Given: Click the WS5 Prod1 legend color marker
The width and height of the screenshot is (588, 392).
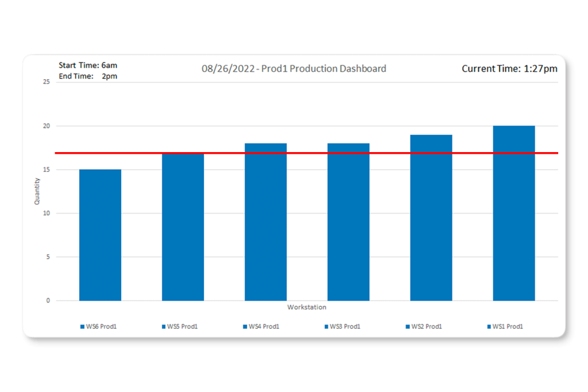Looking at the screenshot, I should [x=164, y=327].
